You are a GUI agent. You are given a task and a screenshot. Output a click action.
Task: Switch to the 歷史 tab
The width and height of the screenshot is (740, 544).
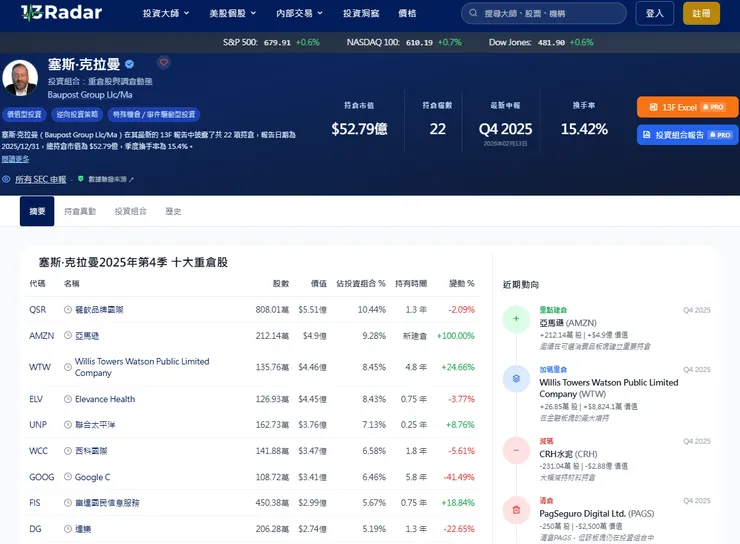point(173,211)
